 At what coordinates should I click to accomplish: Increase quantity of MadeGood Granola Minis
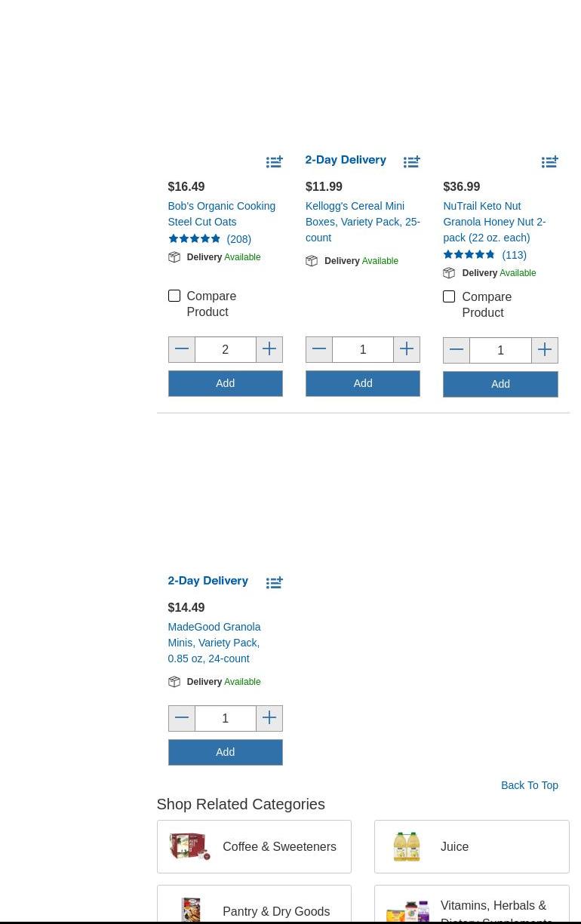269,718
